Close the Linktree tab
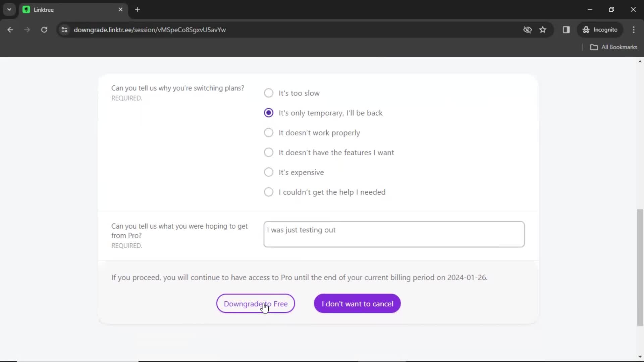This screenshot has height=362, width=644. tap(121, 10)
